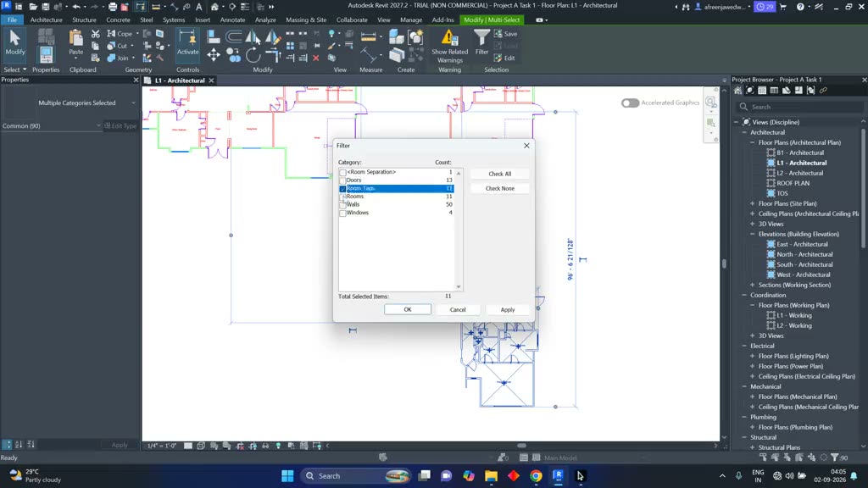
Task: Click the Activate controls icon
Action: tap(187, 37)
